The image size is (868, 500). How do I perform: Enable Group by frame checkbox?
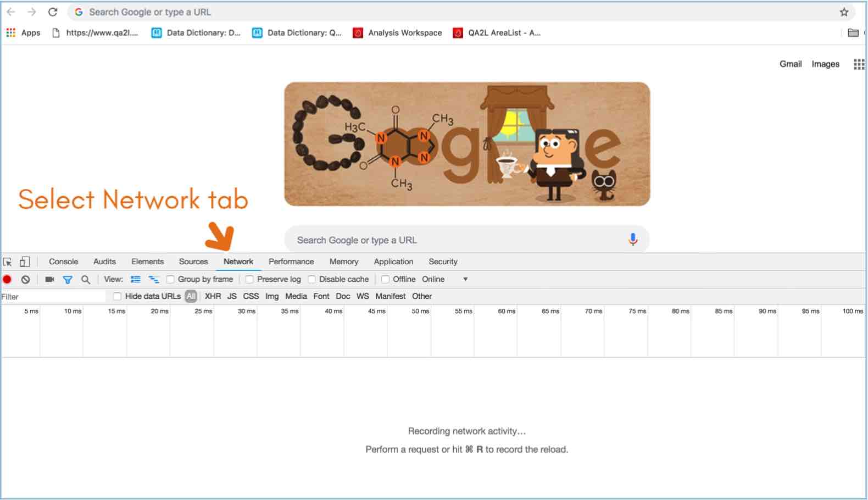coord(170,280)
